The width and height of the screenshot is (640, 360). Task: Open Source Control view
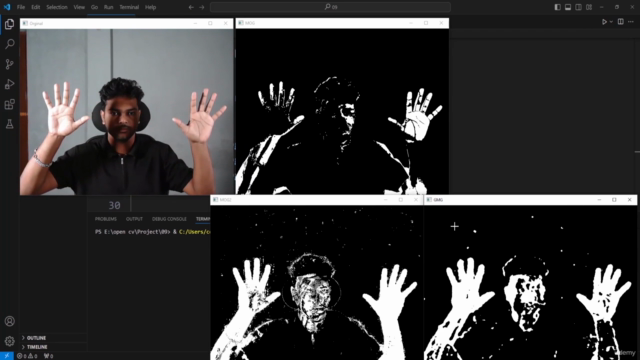9,64
